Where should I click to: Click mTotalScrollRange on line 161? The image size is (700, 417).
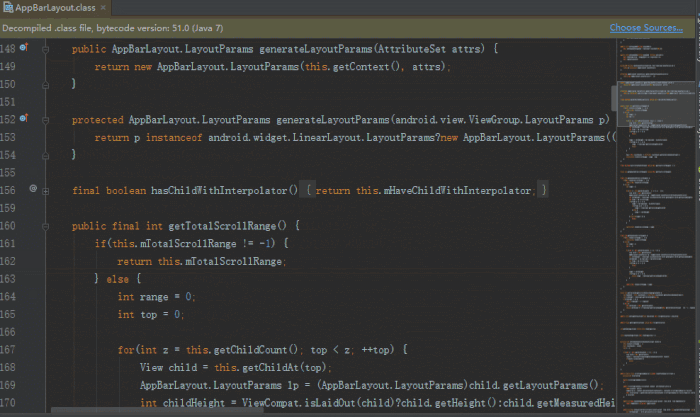[188, 244]
